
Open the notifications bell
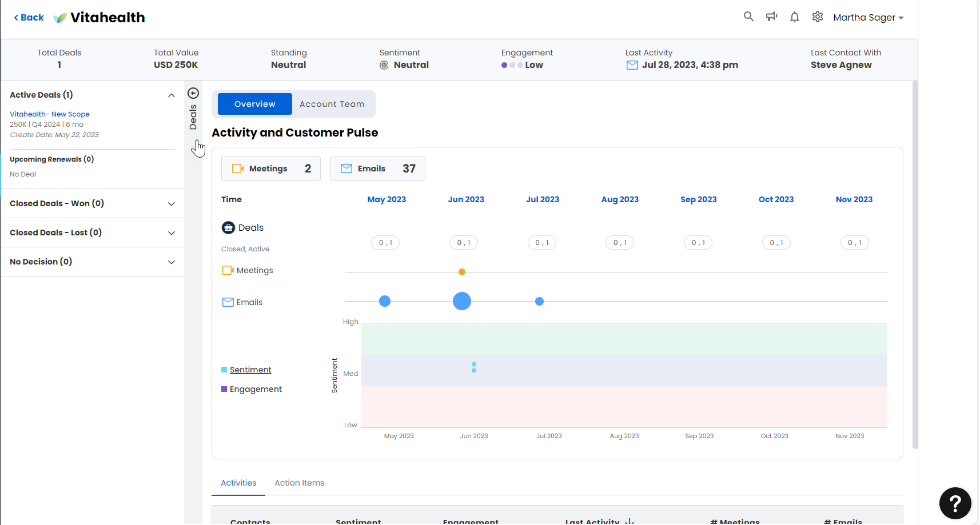[795, 17]
